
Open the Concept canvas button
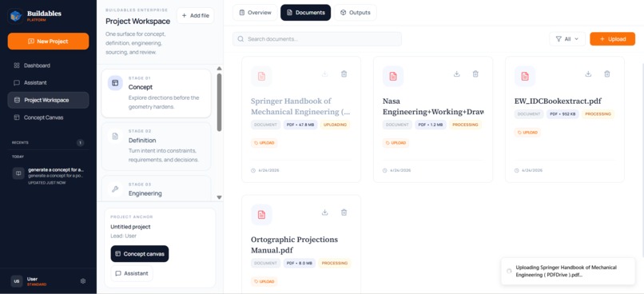140,254
